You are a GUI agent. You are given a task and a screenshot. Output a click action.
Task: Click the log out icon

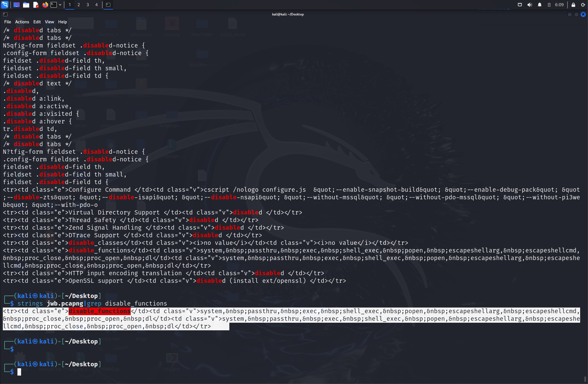tap(583, 5)
